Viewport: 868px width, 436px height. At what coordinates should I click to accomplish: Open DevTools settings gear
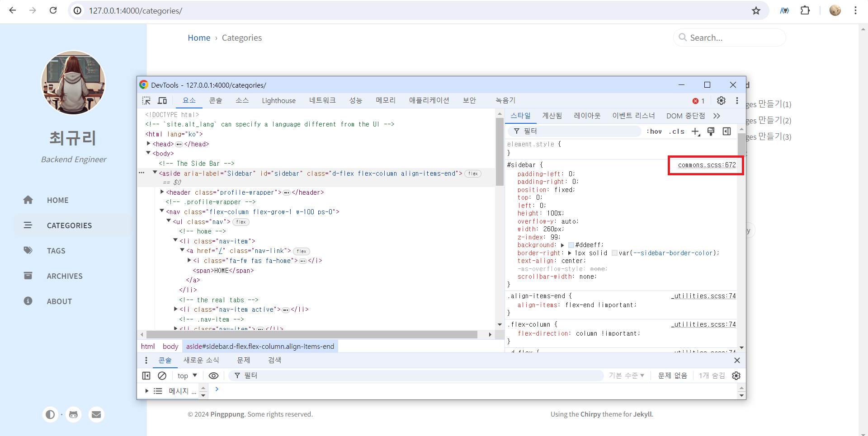[x=721, y=101]
